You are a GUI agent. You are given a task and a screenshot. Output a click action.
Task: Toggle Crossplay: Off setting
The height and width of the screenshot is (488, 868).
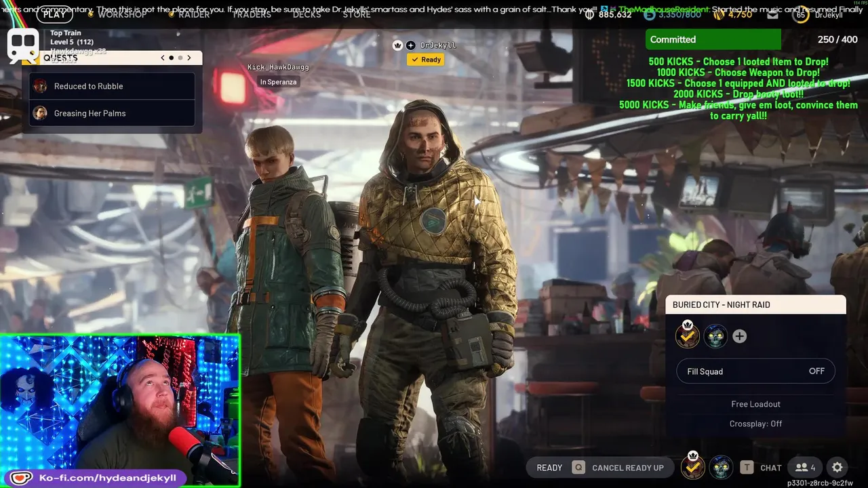click(x=755, y=424)
